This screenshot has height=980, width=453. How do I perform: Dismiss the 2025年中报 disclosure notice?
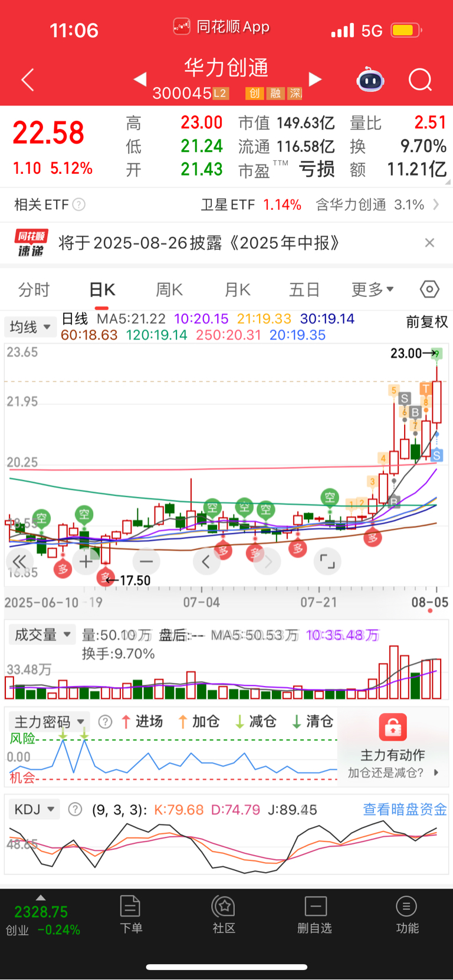(429, 243)
